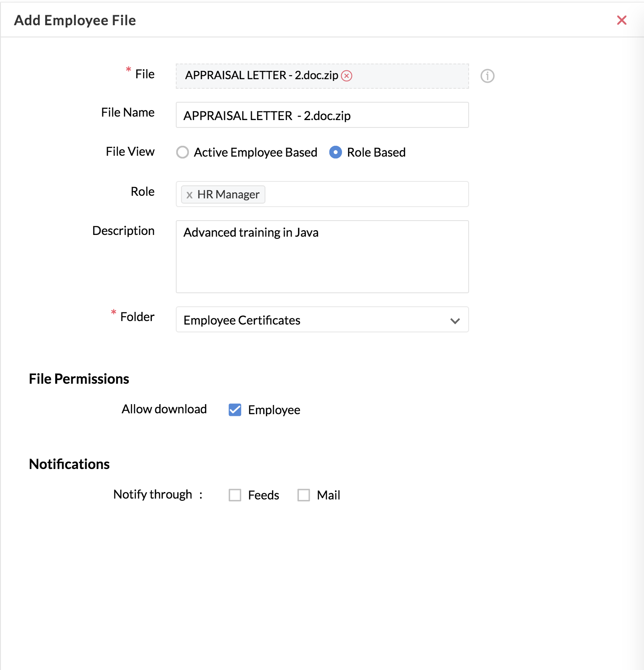This screenshot has width=644, height=670.
Task: Open the Employee Certificates folder selector
Action: [322, 320]
